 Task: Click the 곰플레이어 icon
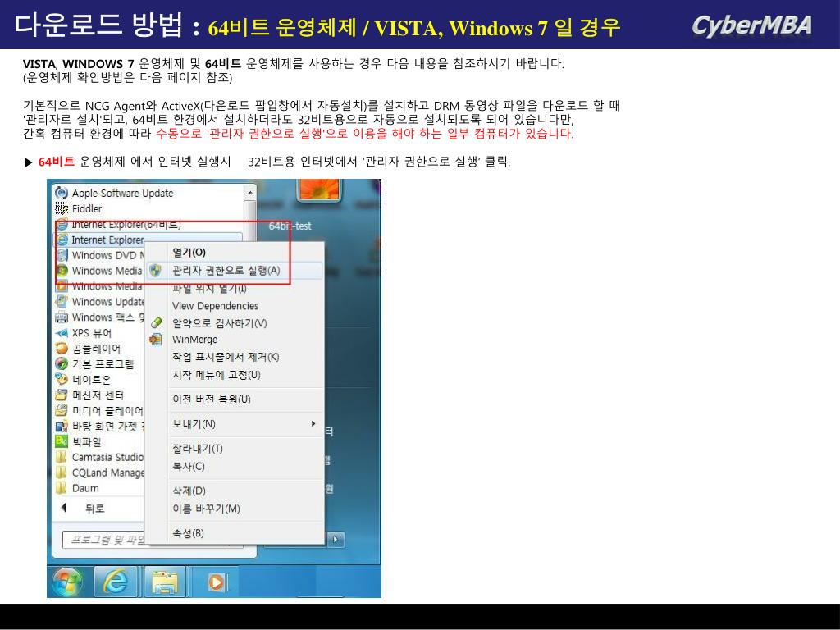[62, 348]
